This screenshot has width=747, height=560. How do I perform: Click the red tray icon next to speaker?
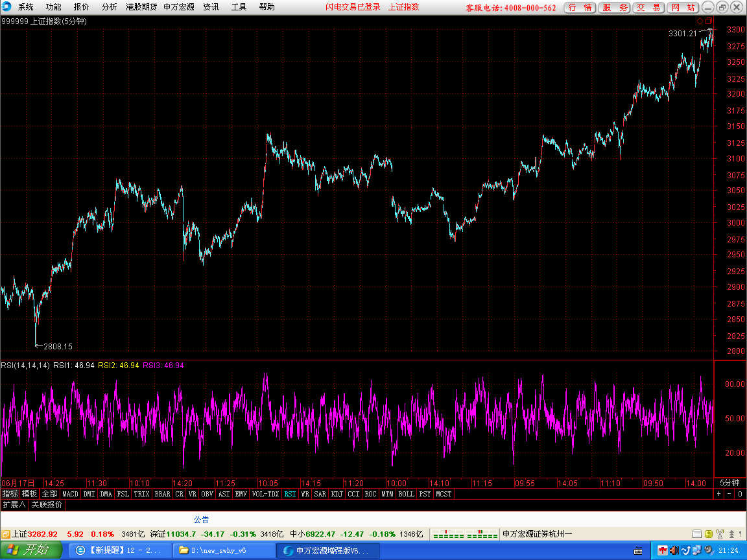tap(663, 550)
